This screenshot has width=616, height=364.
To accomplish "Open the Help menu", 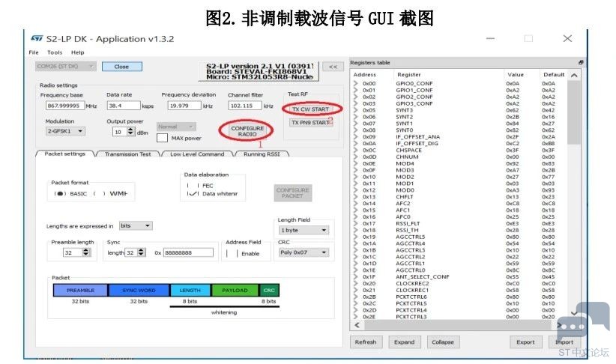I will coord(77,52).
